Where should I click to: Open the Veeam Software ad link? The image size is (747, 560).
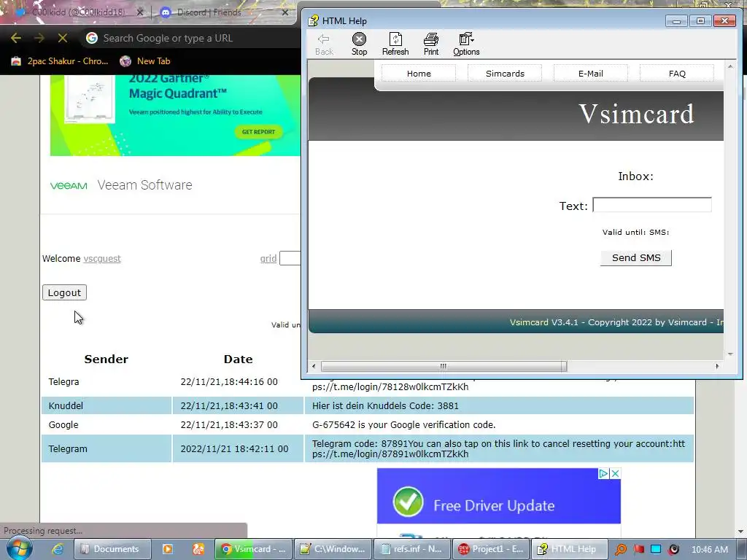(145, 184)
